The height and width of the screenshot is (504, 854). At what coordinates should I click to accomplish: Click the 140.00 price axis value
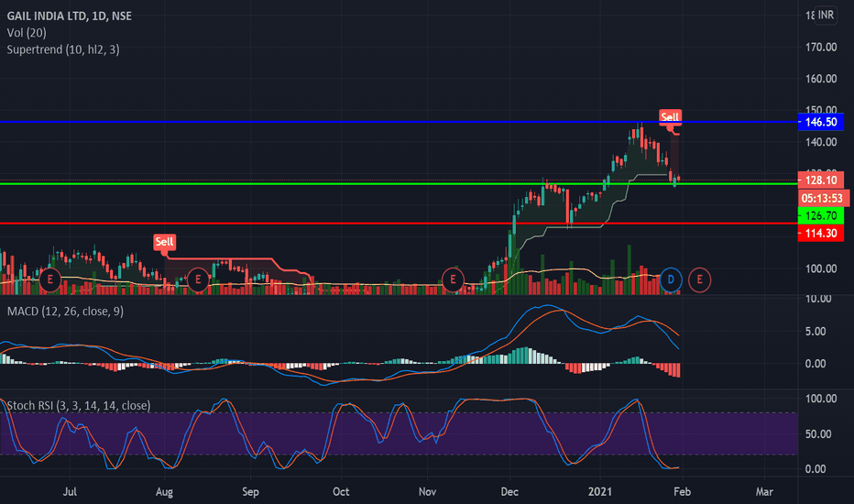click(821, 142)
